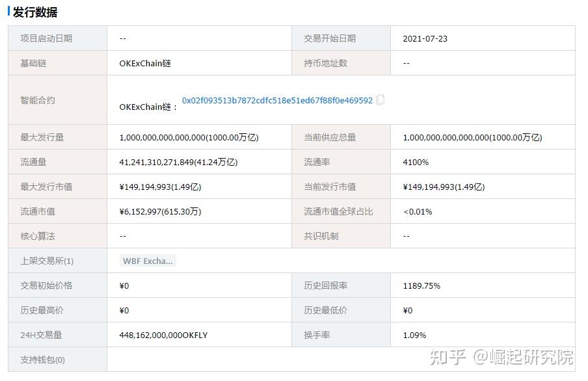
Task: Select max supply value under 最大发行量
Action: point(189,138)
